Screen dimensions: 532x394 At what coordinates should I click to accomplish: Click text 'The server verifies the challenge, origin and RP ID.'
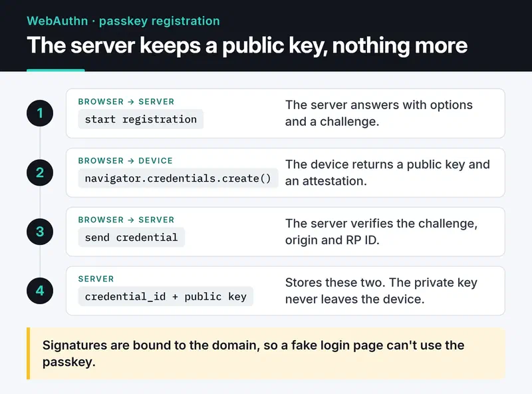[x=381, y=232]
